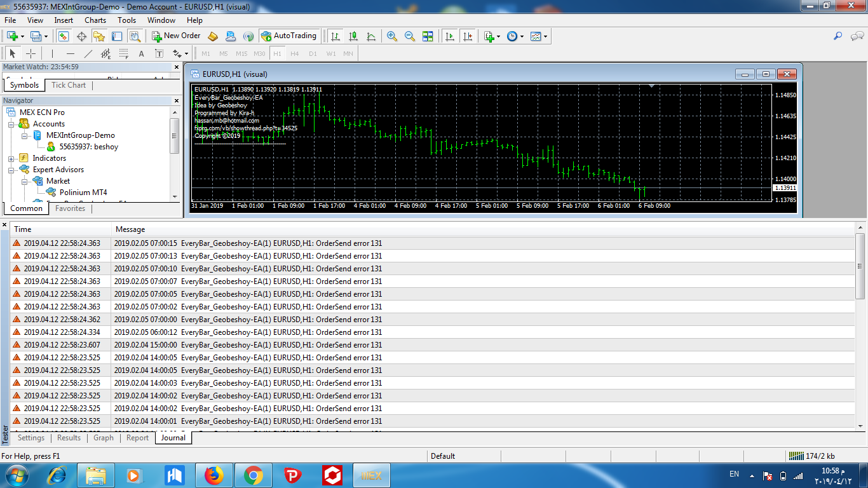Draw a vertical line tool
Image resolution: width=868 pixels, height=488 pixels.
tap(52, 54)
